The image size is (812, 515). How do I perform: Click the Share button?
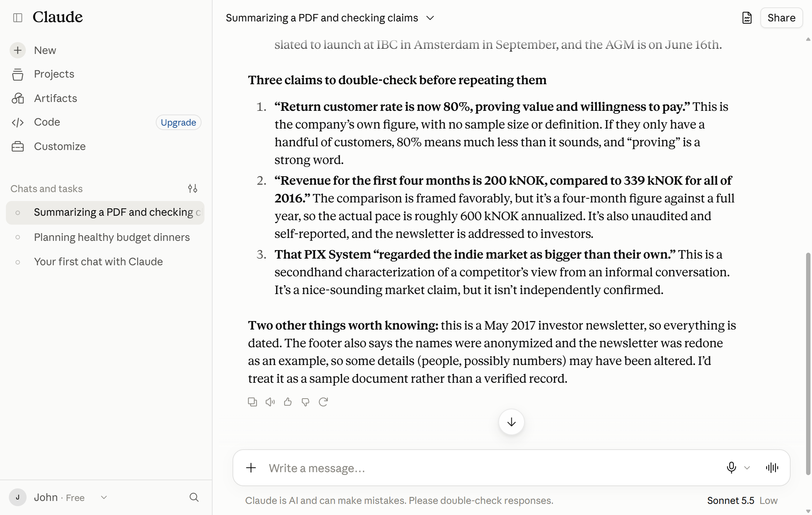pyautogui.click(x=781, y=18)
